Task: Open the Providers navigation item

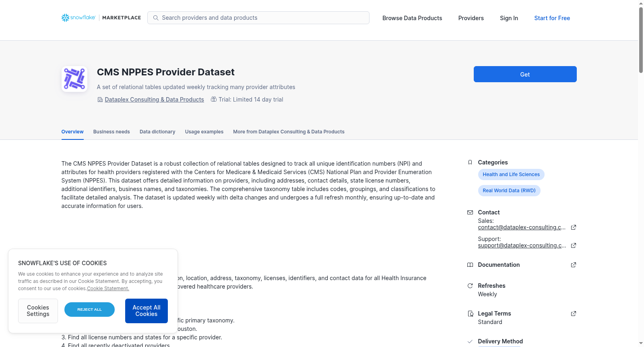Action: 471,18
